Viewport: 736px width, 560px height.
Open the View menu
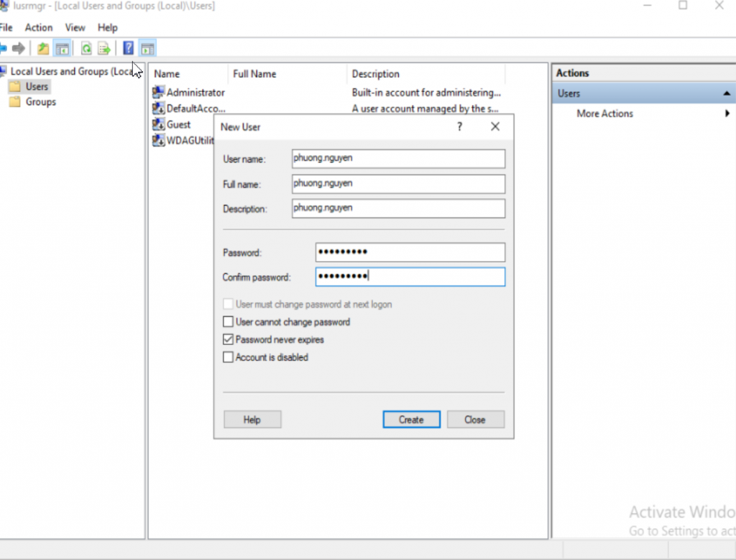coord(75,27)
